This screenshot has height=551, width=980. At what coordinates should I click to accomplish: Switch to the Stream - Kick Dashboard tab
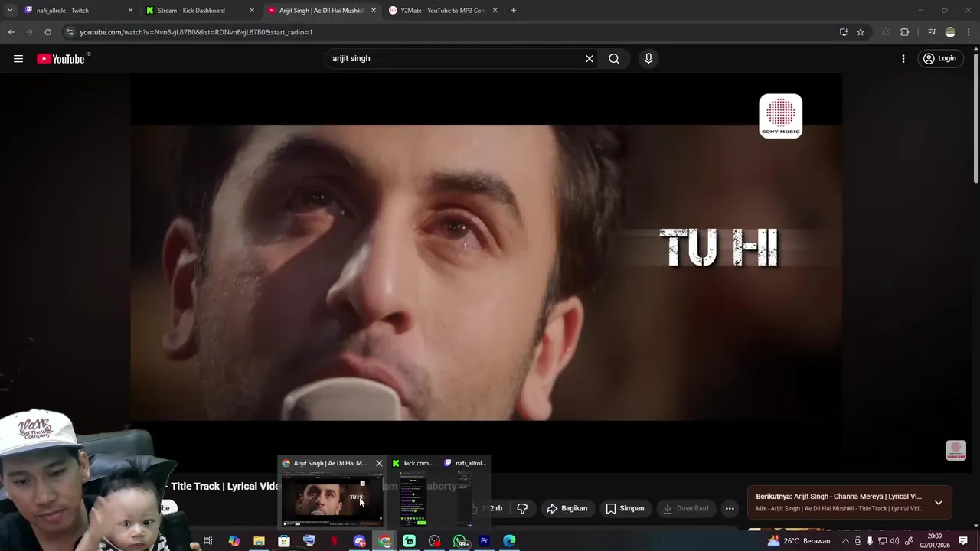point(201,11)
